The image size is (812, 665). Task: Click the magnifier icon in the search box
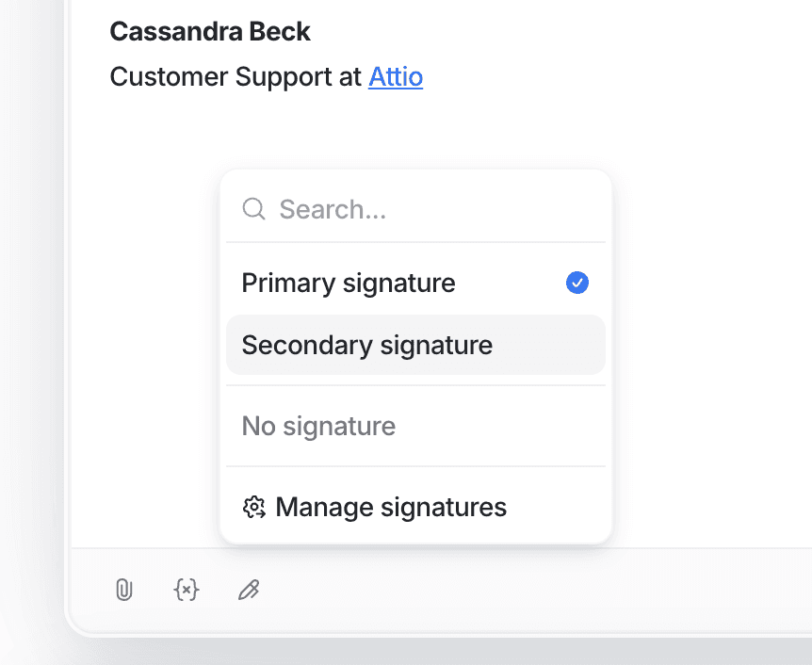[x=253, y=208]
